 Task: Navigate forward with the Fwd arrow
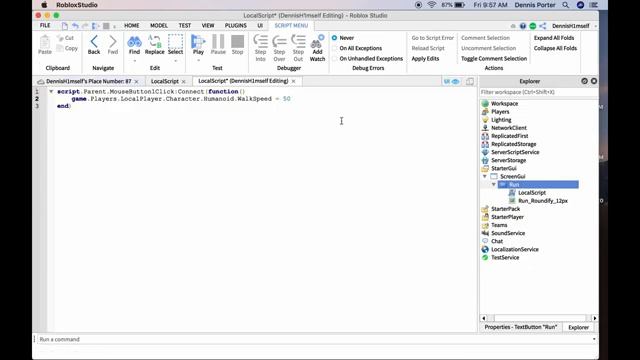coord(113,42)
